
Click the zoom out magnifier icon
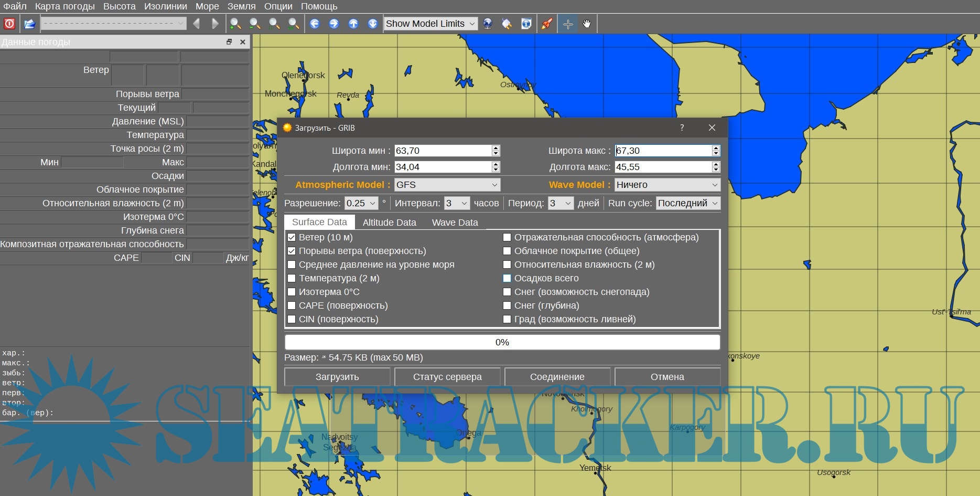(x=255, y=24)
